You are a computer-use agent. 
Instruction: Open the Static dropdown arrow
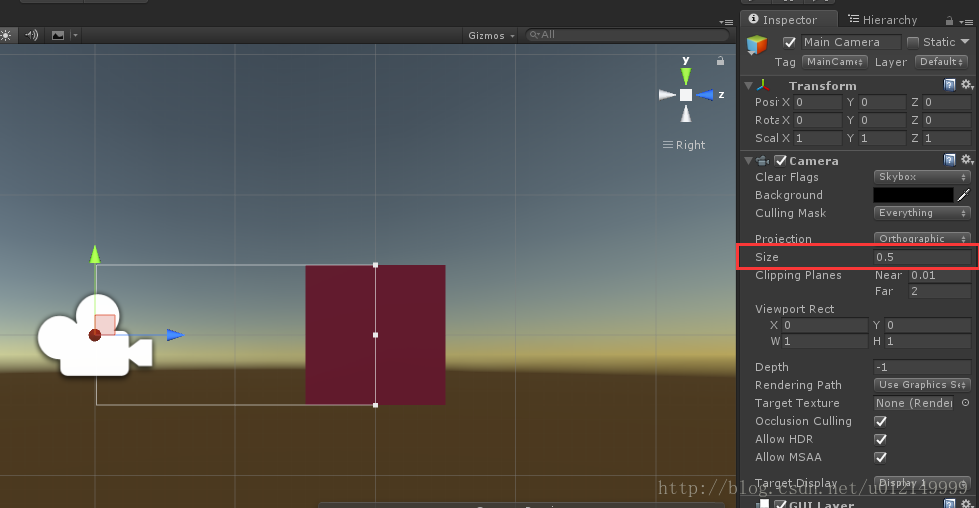[965, 42]
